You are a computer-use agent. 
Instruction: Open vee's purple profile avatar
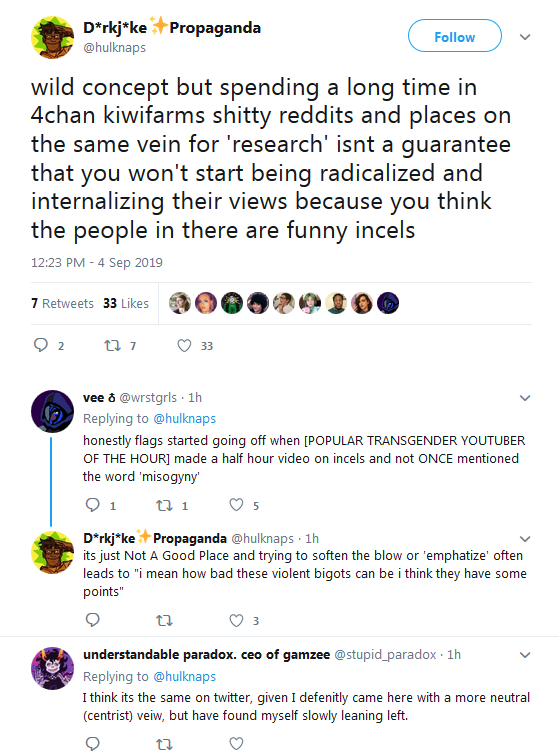52,411
